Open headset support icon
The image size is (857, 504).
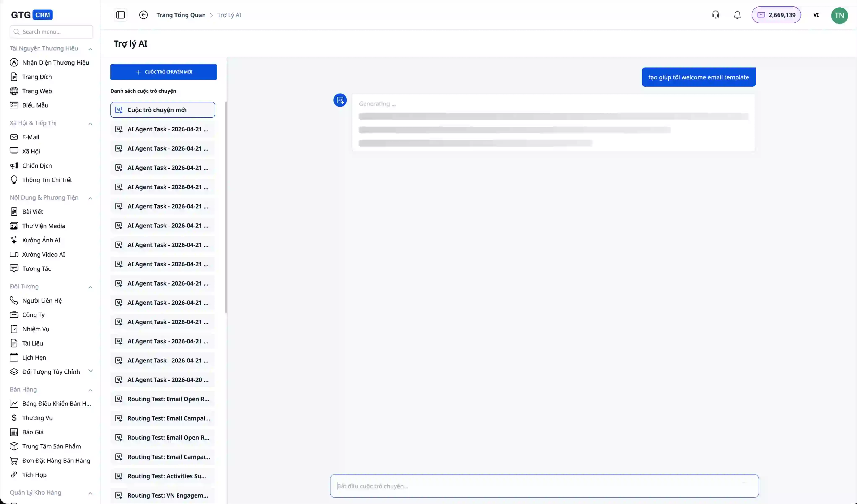(715, 15)
